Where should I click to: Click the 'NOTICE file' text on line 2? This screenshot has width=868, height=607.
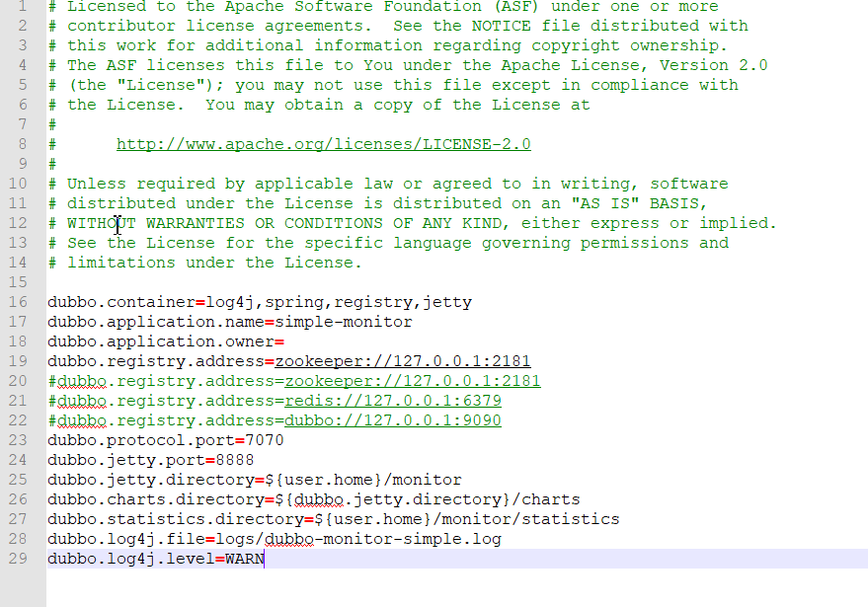526,26
